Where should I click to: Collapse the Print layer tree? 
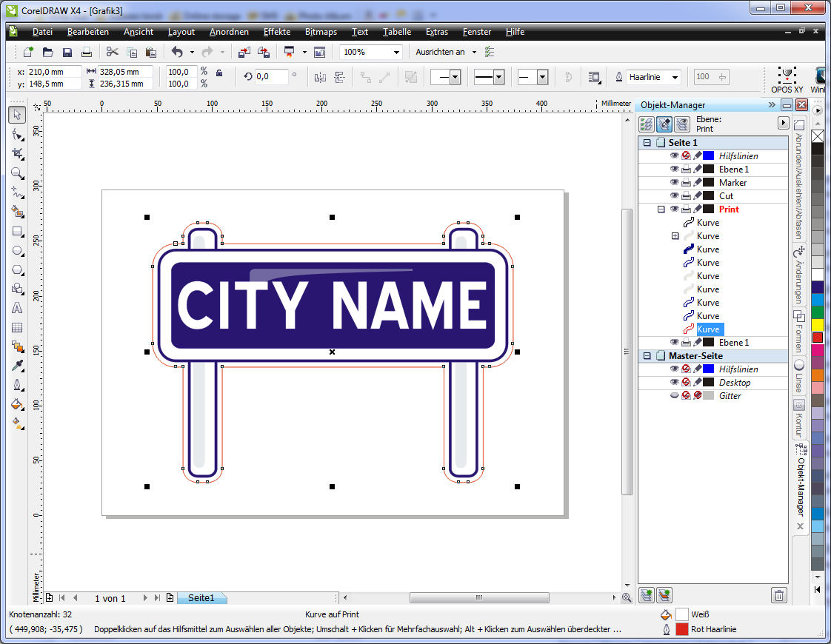pos(661,209)
